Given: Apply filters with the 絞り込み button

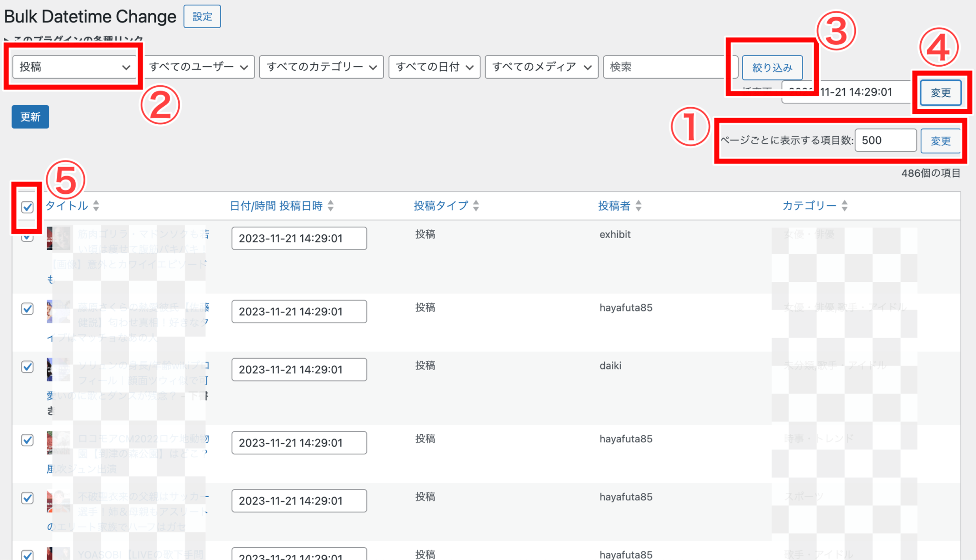Looking at the screenshot, I should point(772,68).
